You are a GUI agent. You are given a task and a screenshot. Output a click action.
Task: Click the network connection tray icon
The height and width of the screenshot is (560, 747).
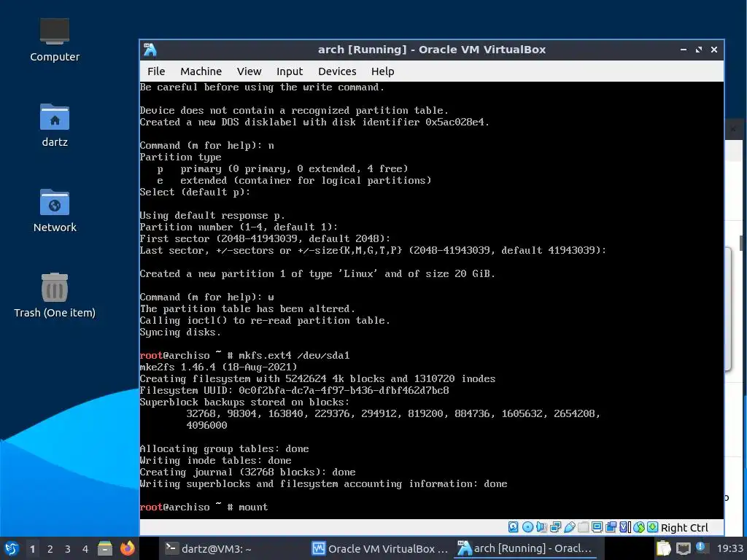pos(683,548)
